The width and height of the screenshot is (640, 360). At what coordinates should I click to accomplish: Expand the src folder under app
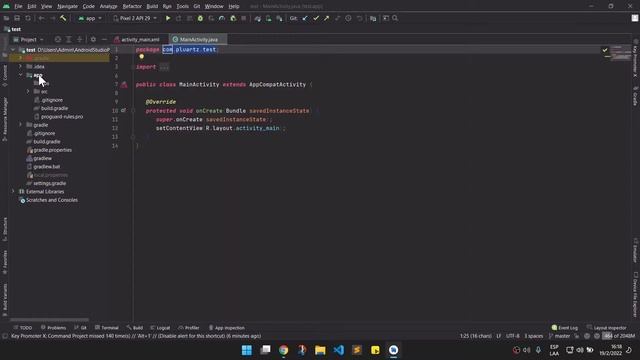[28, 92]
